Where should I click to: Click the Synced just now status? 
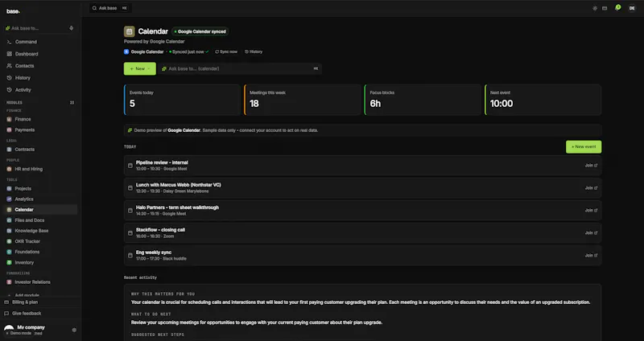coord(189,51)
